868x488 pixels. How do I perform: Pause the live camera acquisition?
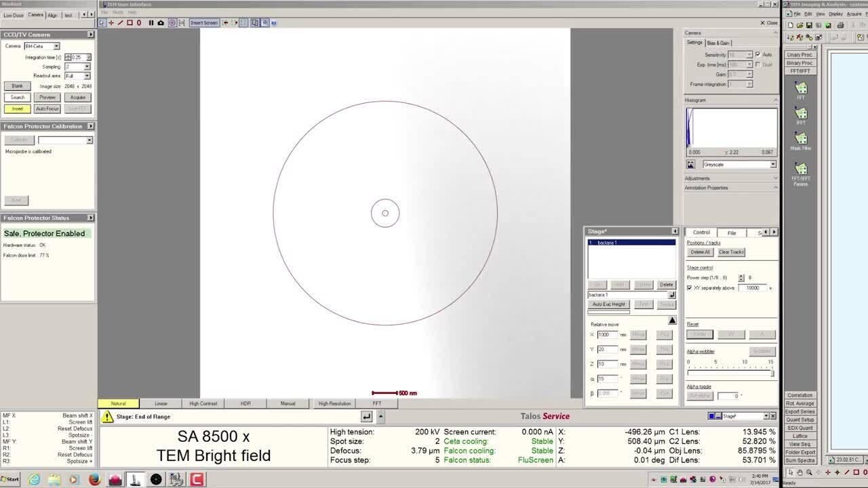coord(151,22)
